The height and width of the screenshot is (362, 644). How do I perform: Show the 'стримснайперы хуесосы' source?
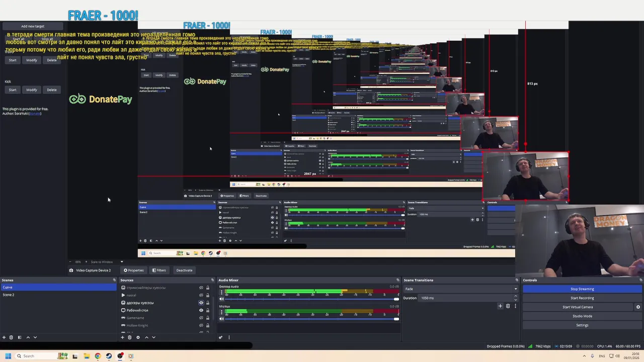coord(201,288)
